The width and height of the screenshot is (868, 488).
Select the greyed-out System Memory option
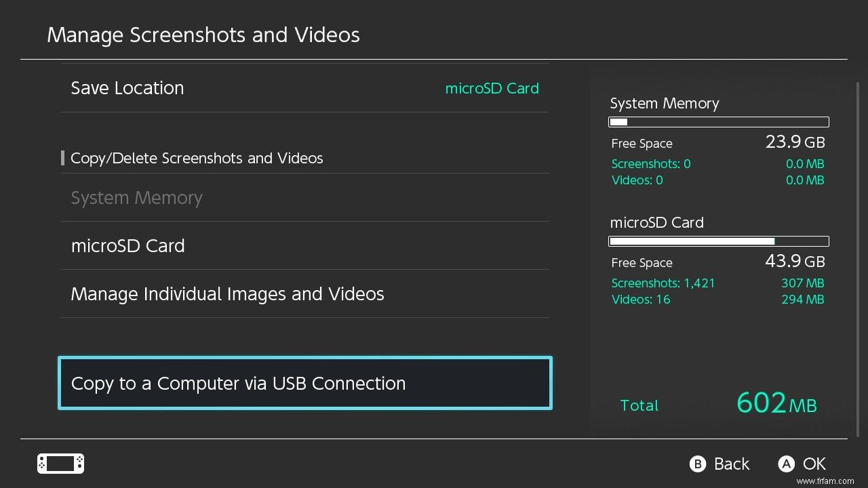tap(305, 197)
